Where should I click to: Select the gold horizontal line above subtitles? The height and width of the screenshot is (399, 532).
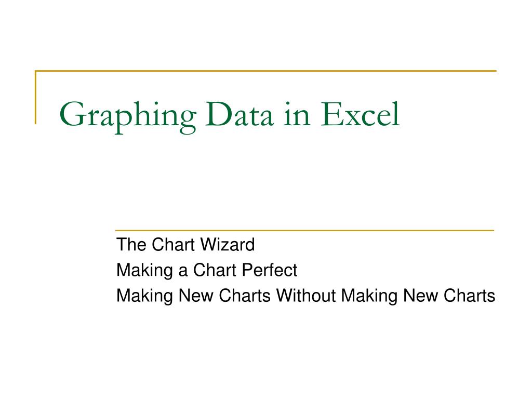[x=304, y=230]
